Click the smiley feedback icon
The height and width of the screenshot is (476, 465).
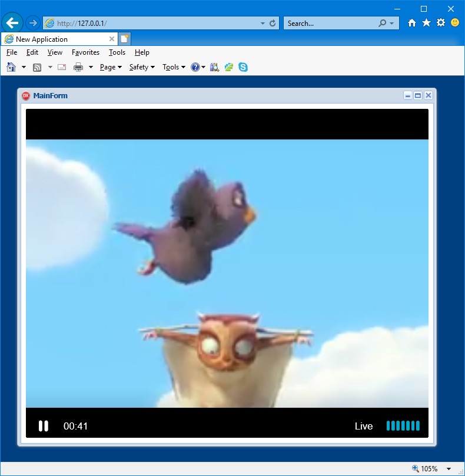pyautogui.click(x=455, y=23)
